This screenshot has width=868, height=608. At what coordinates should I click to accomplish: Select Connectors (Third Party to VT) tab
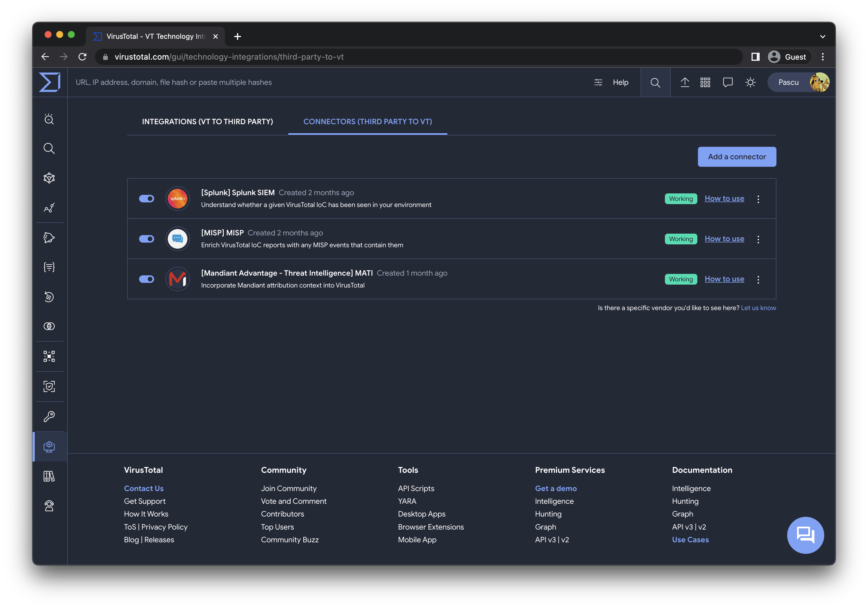coord(367,122)
